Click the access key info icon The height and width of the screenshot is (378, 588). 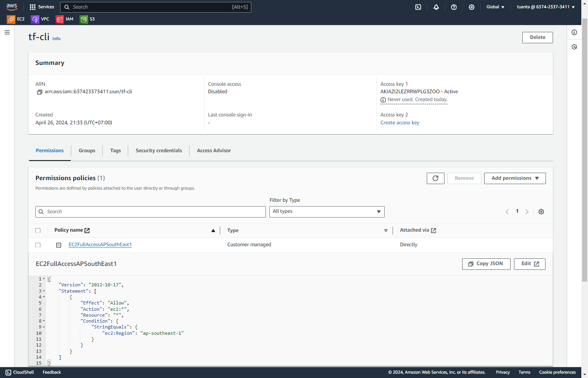383,100
